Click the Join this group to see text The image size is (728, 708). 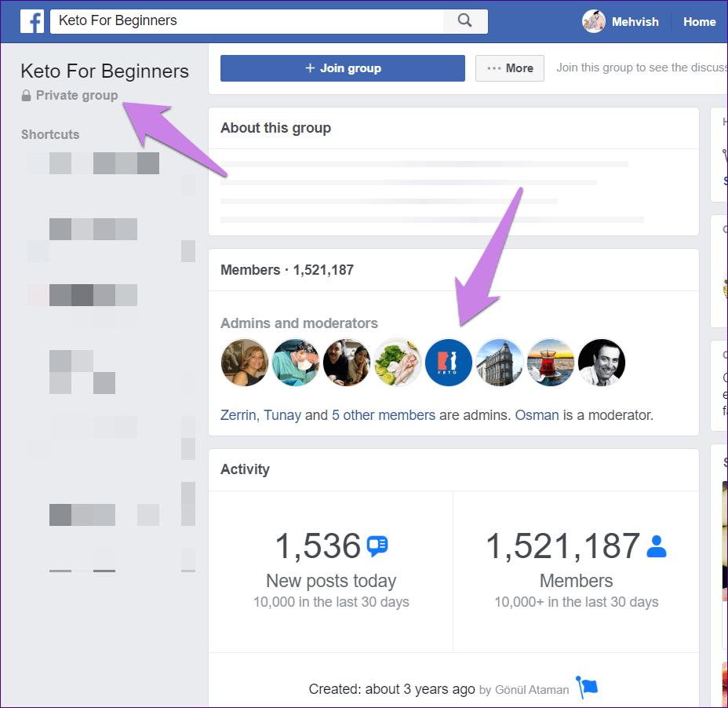pyautogui.click(x=642, y=68)
